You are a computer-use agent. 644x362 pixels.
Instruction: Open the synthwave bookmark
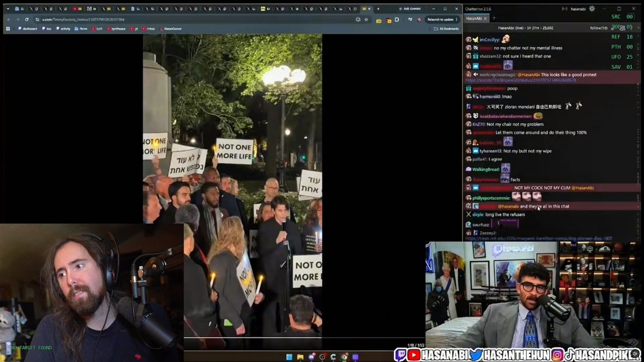[116, 28]
